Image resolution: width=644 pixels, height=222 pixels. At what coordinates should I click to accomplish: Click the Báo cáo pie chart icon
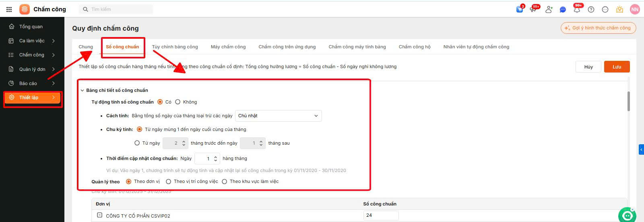(x=11, y=83)
